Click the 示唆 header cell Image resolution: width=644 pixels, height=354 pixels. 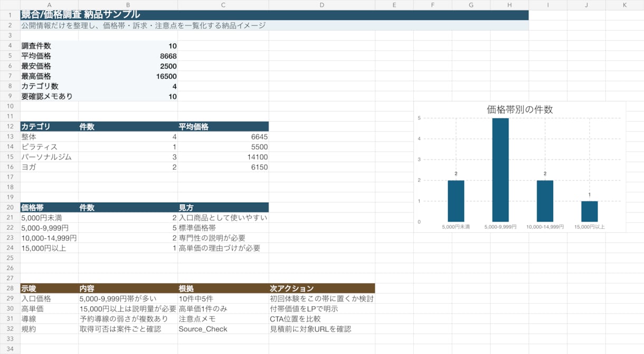[49, 288]
